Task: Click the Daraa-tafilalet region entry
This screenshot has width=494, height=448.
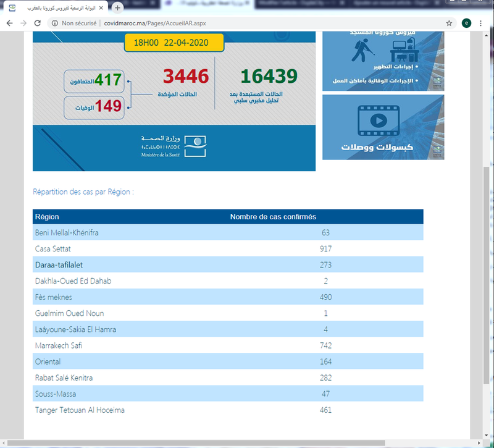Action: pyautogui.click(x=59, y=264)
